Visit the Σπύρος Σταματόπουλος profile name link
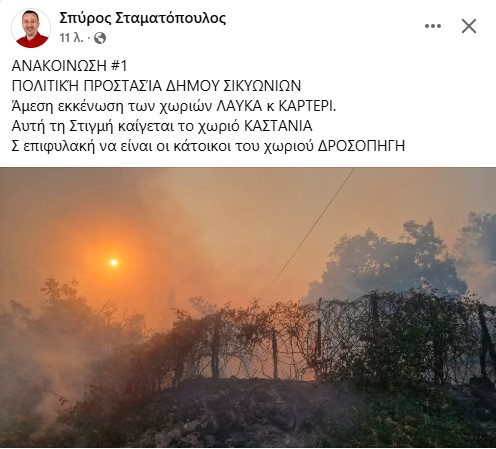 (x=143, y=18)
